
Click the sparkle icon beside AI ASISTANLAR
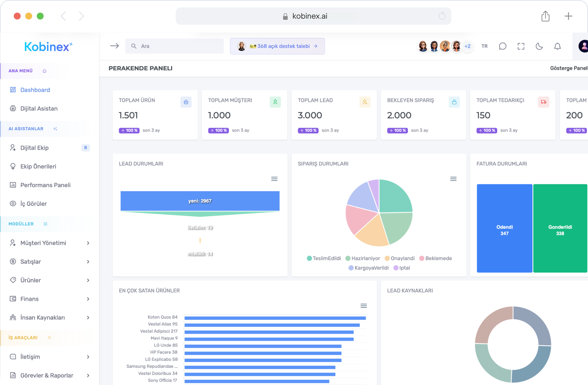55,129
